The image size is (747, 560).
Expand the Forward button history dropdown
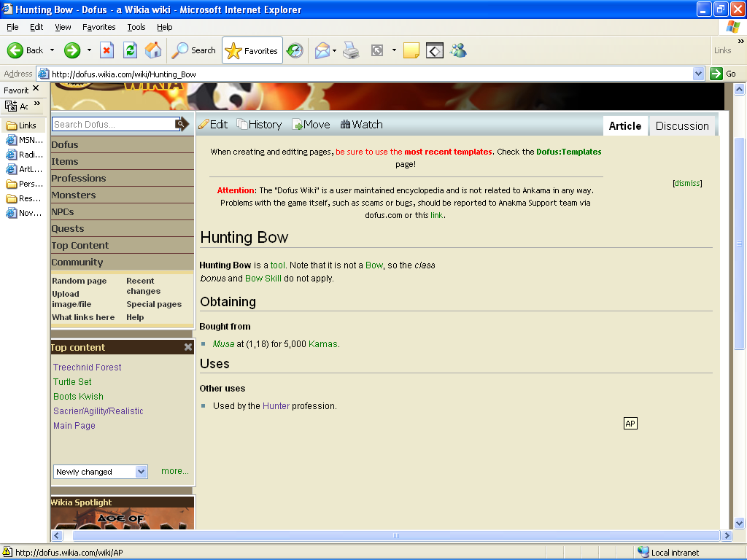click(89, 50)
